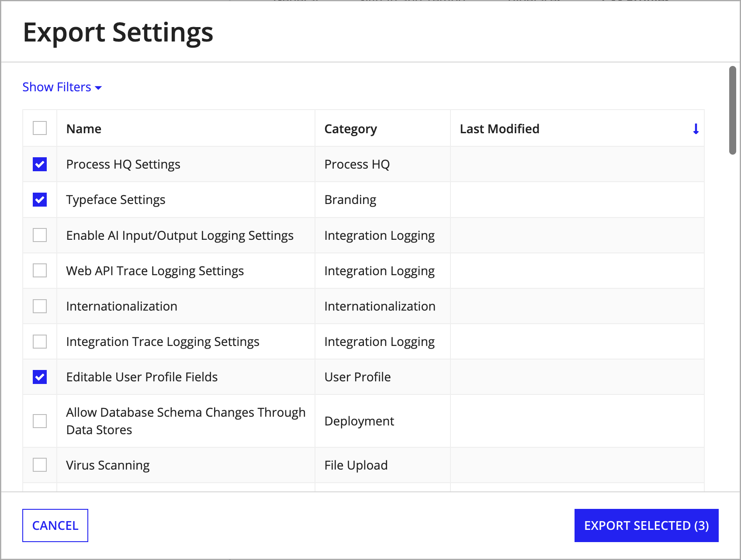741x560 pixels.
Task: Check Enable AI Input/Output Logging Settings
Action: coord(40,235)
